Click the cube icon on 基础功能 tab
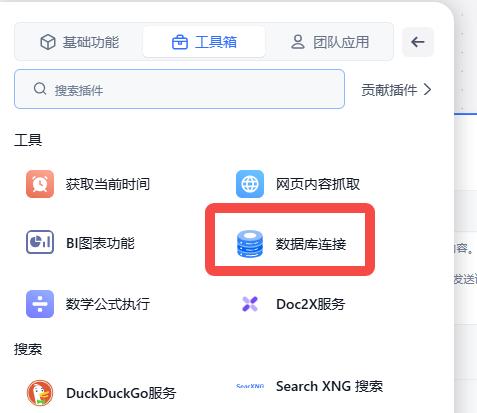This screenshot has height=413, width=477. [48, 42]
